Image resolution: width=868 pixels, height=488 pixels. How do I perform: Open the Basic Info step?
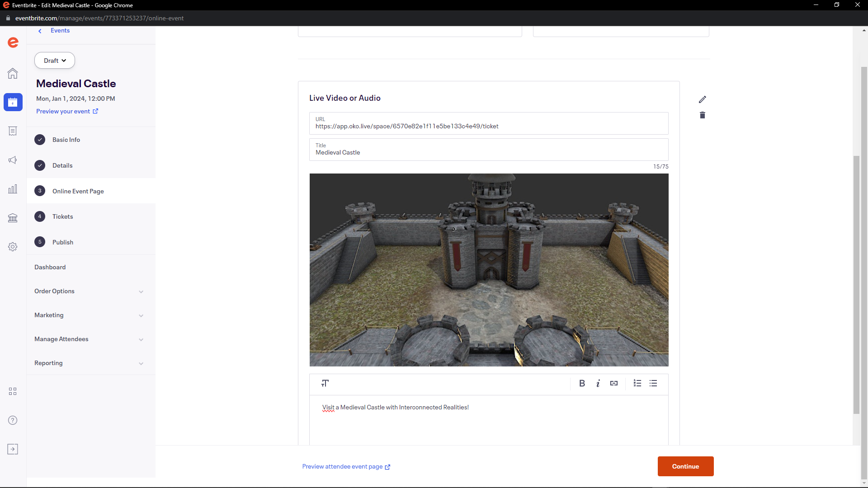point(66,140)
